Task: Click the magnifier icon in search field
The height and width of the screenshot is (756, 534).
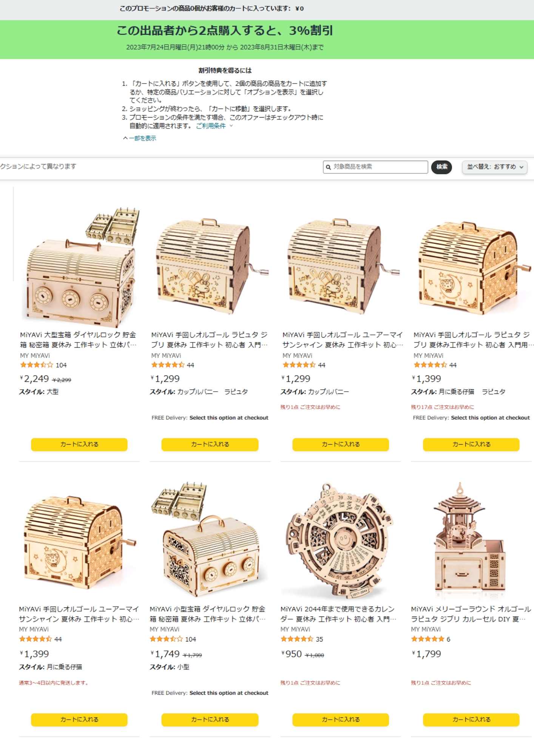Action: pos(328,167)
